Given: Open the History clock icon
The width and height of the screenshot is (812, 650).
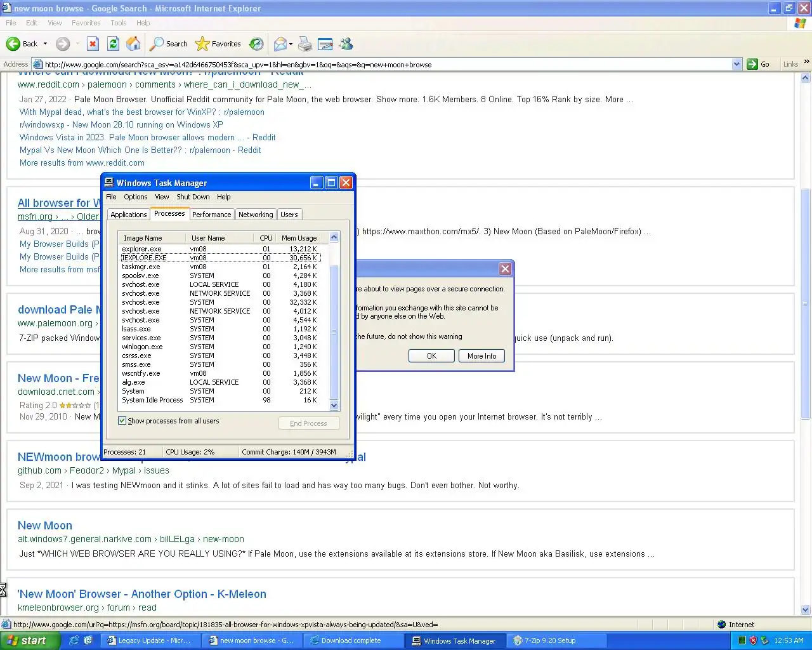Looking at the screenshot, I should pos(256,44).
